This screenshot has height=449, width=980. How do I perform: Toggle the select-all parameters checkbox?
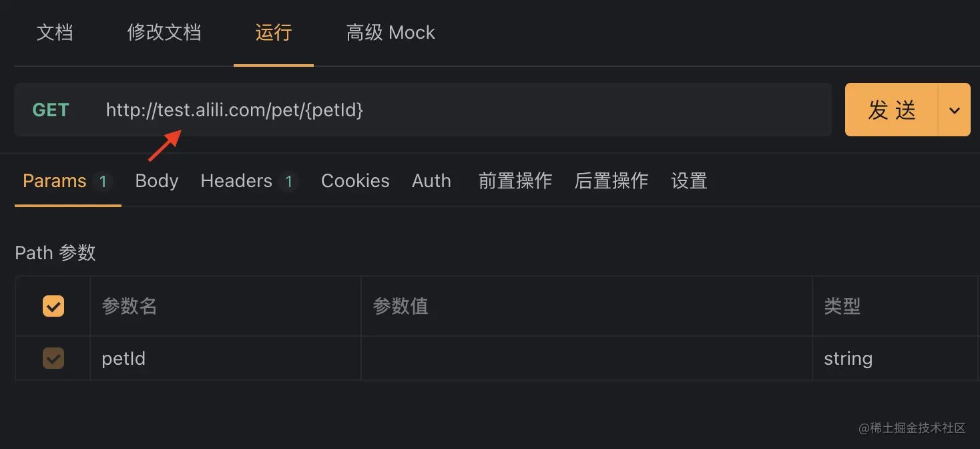(53, 306)
